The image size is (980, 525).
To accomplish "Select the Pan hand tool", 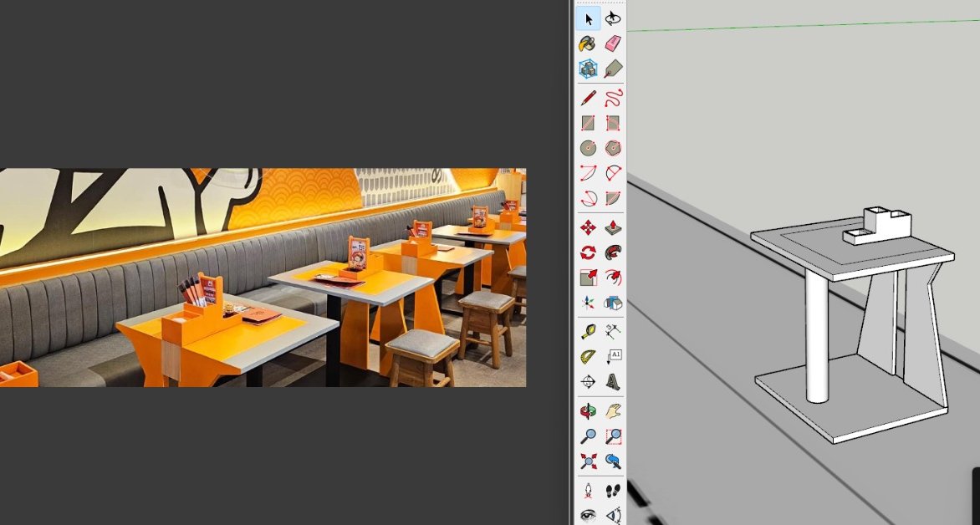I will pos(613,411).
